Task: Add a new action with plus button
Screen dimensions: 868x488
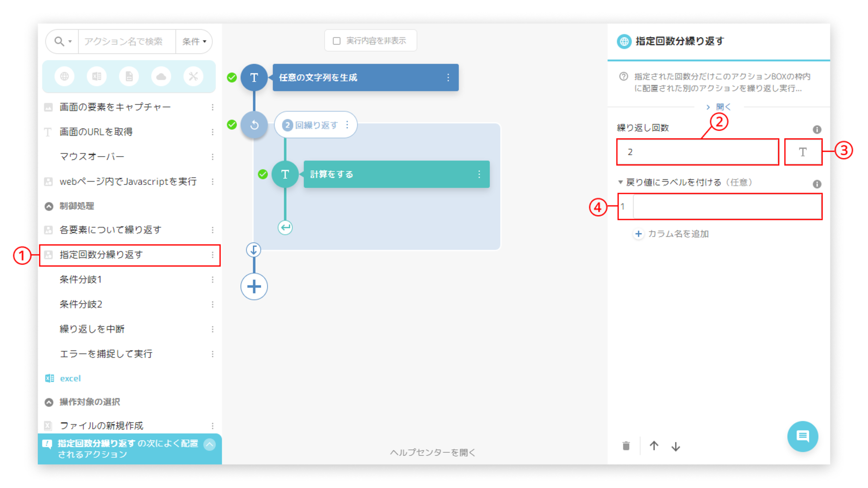Action: (254, 286)
